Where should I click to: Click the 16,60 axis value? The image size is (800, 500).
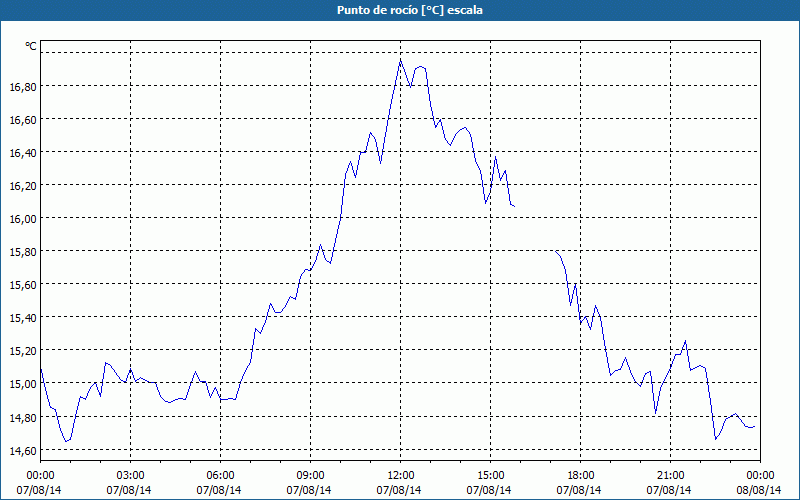click(x=23, y=120)
